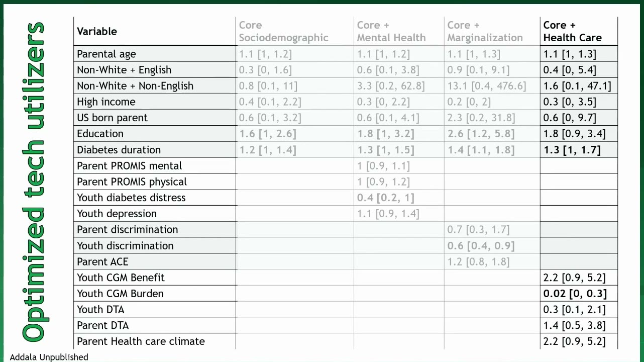
Task: Click the Youth diabetes distress row label
Action: click(x=131, y=198)
